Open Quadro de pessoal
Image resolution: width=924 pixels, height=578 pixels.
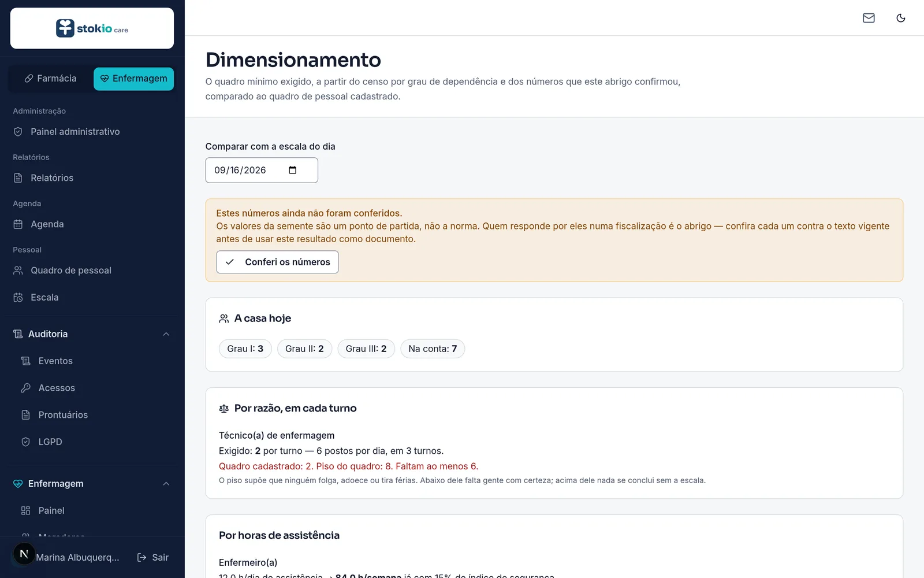tap(92, 271)
